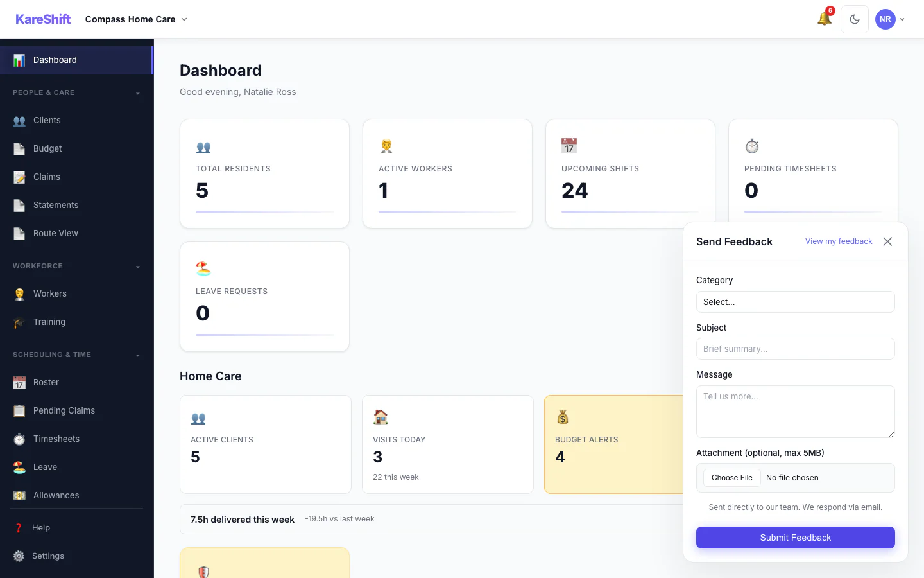The width and height of the screenshot is (924, 578).
Task: Click the Statements document icon
Action: point(19,206)
